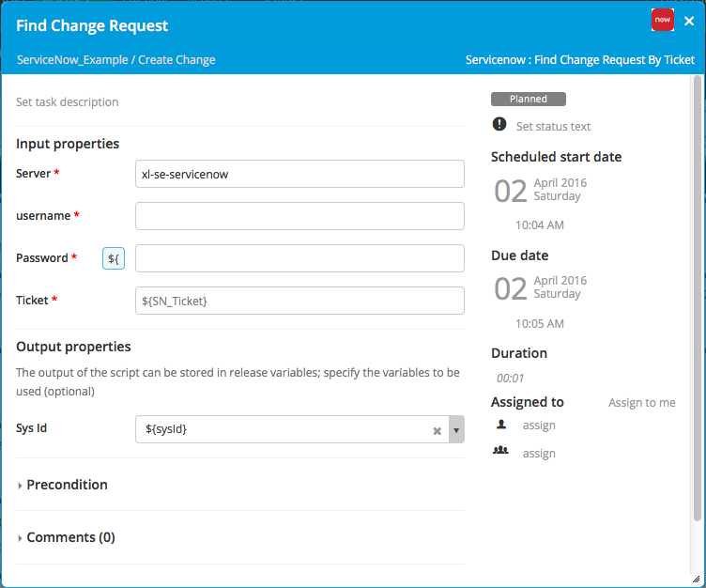Screen dimensions: 706x588
Task: Open the Sys Id dropdown arrow
Action: [x=456, y=429]
